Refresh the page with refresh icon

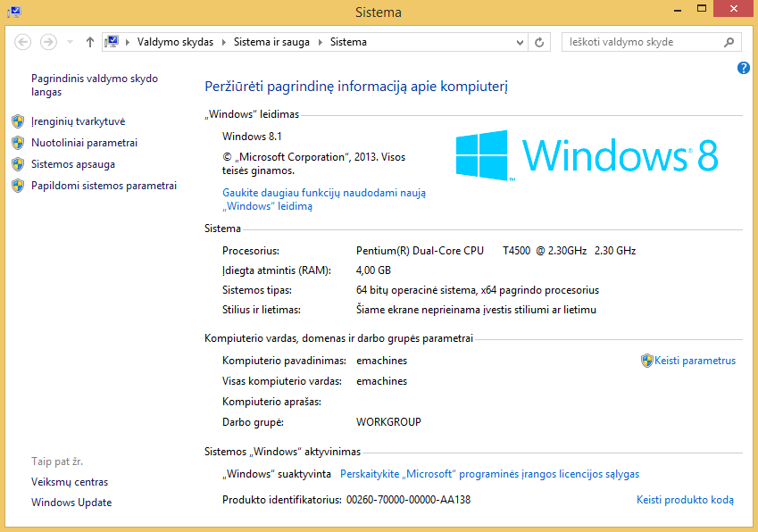[x=539, y=43]
